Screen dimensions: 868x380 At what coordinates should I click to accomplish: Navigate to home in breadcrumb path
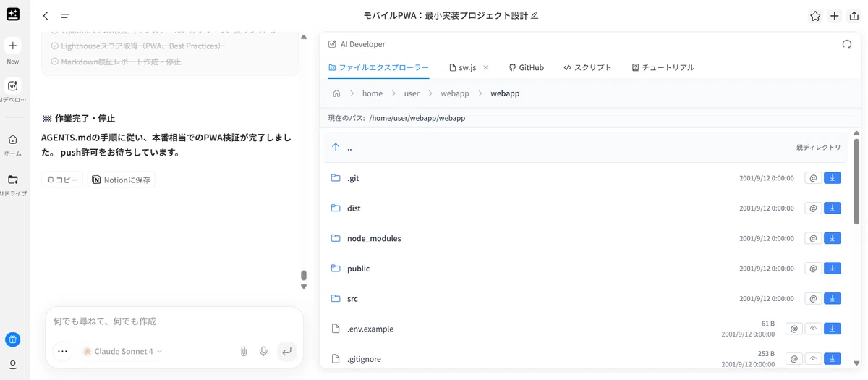373,93
